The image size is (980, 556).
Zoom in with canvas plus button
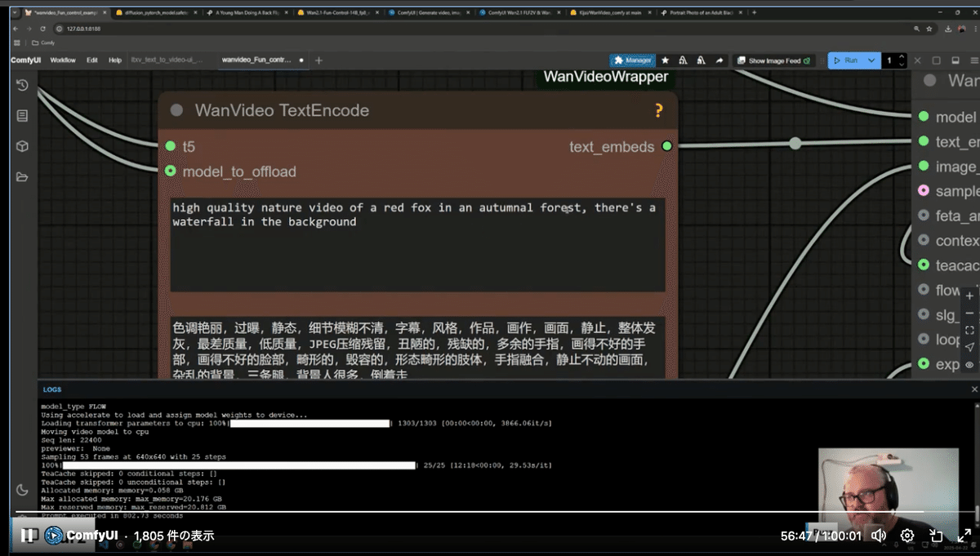(x=969, y=296)
